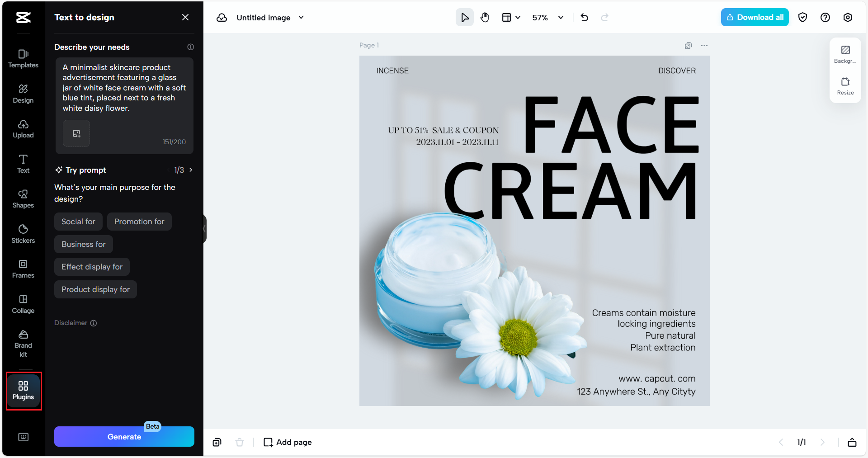Select the Hand pan tool

(x=485, y=17)
